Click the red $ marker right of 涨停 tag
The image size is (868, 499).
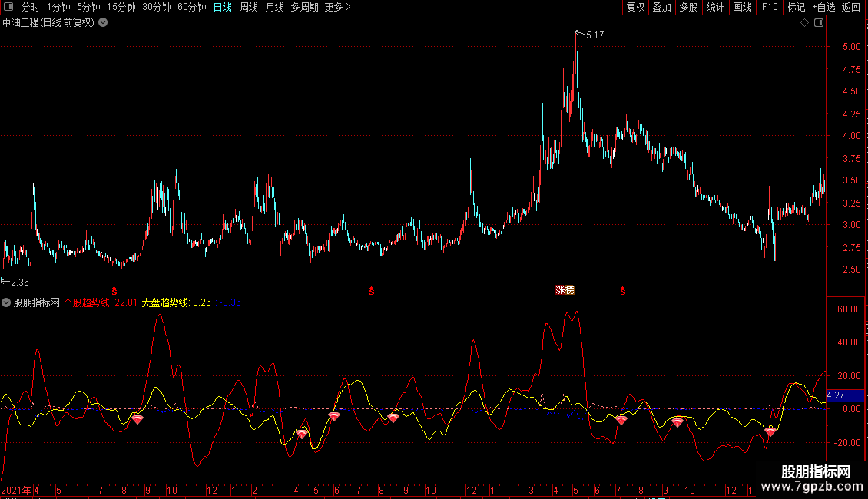click(x=623, y=291)
